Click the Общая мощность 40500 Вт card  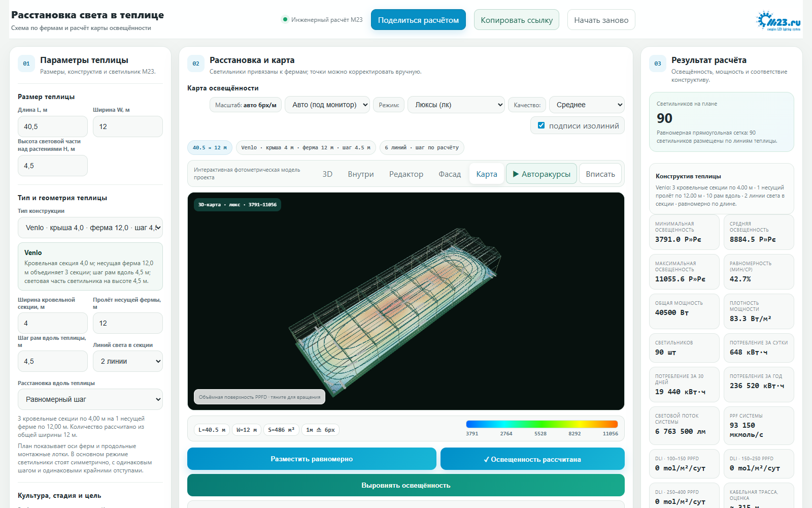tap(684, 311)
